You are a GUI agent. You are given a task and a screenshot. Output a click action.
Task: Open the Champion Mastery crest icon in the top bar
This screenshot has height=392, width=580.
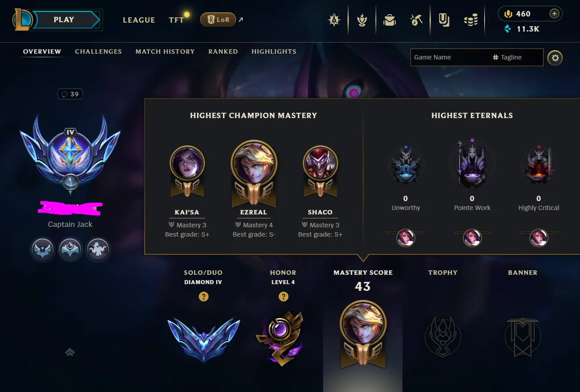[362, 20]
